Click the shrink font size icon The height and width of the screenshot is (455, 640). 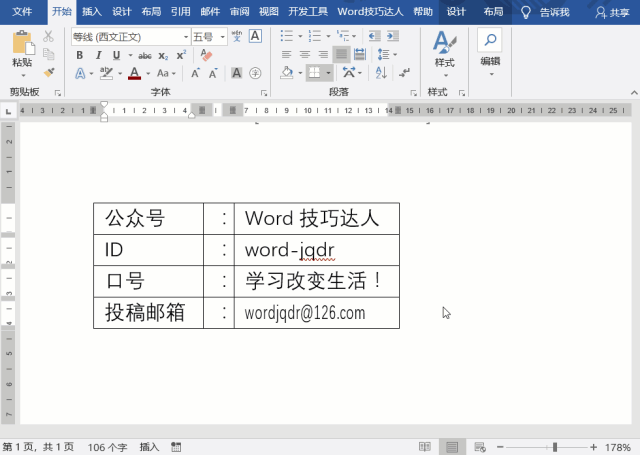[x=213, y=73]
